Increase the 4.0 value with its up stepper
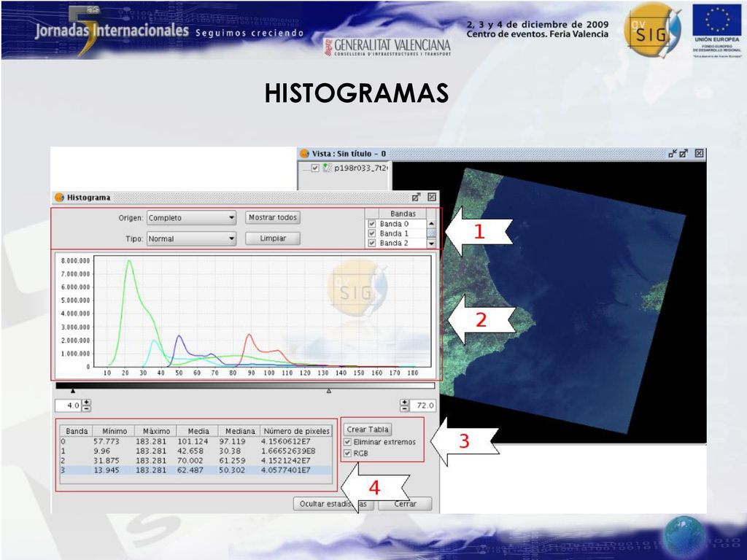Screen dimensions: 747x560 coord(86,402)
